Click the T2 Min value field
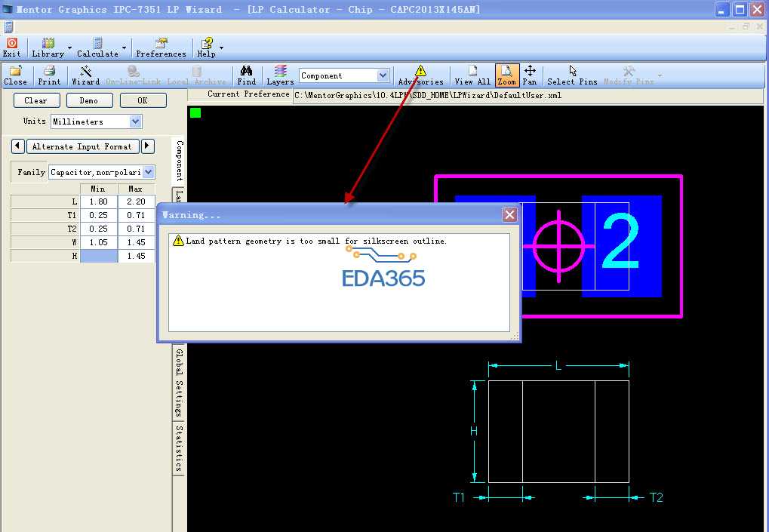Screen dimensions: 769x532 tap(99, 229)
